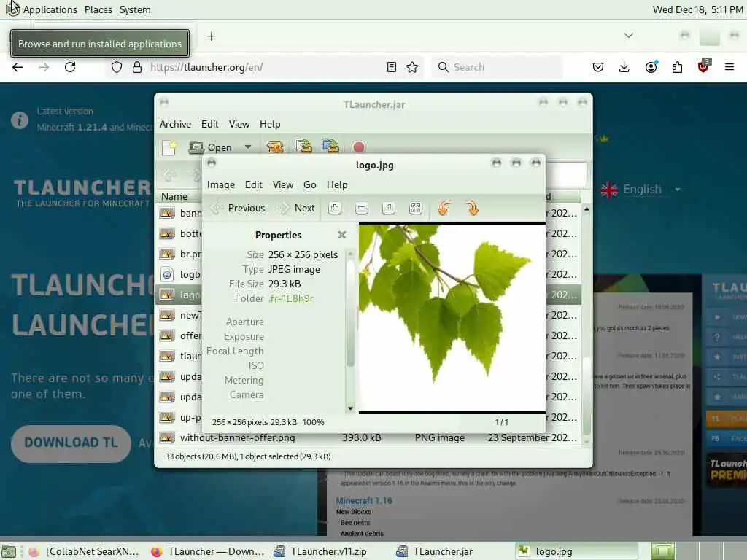The height and width of the screenshot is (560, 747).
Task: Click the tracking protection shield icon
Action: (x=117, y=67)
